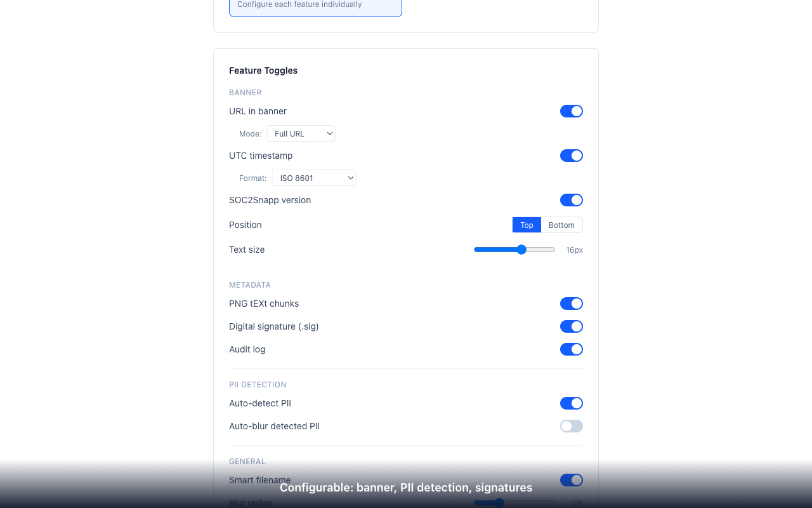The image size is (812, 508).
Task: Enable Auto-blur detected PII
Action: click(571, 425)
